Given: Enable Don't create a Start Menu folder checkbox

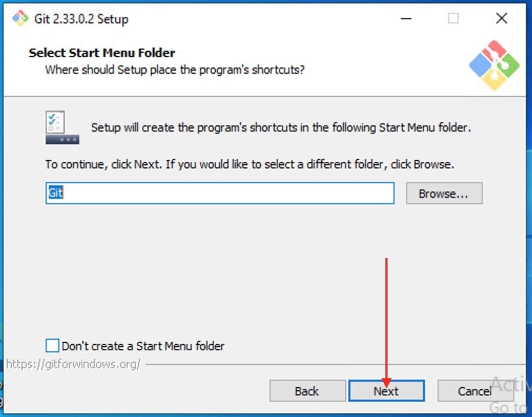Looking at the screenshot, I should (52, 346).
